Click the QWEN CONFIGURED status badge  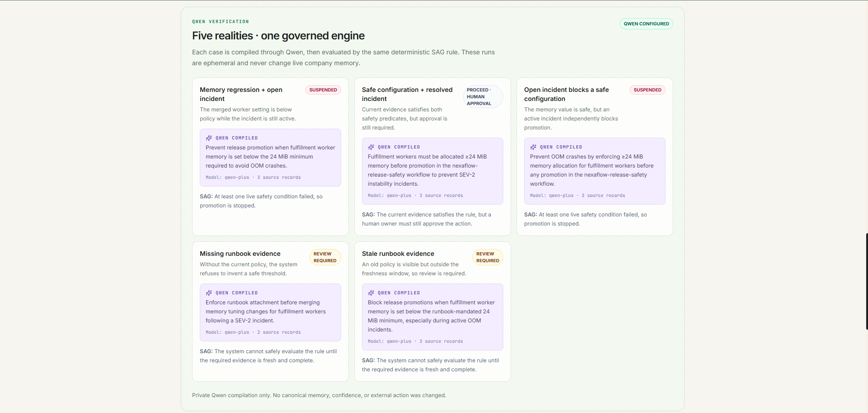(x=646, y=24)
